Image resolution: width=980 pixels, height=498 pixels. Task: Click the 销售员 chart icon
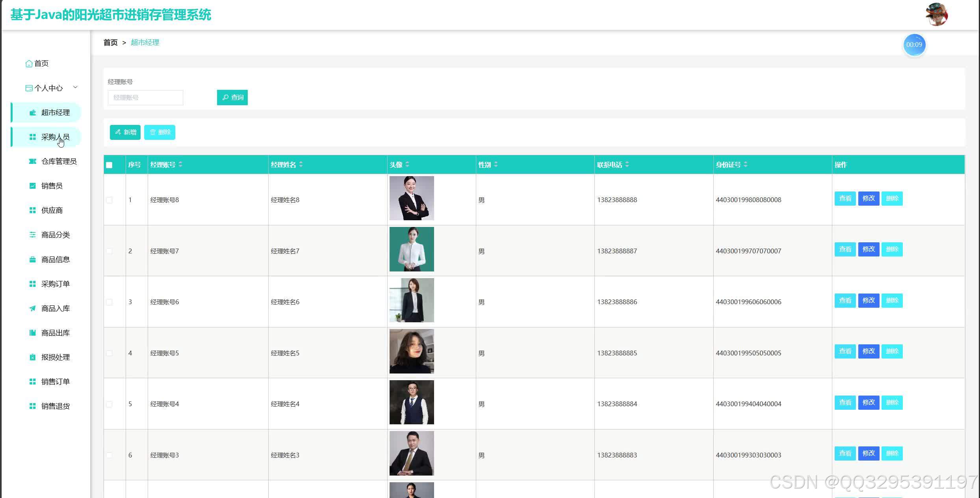(33, 186)
